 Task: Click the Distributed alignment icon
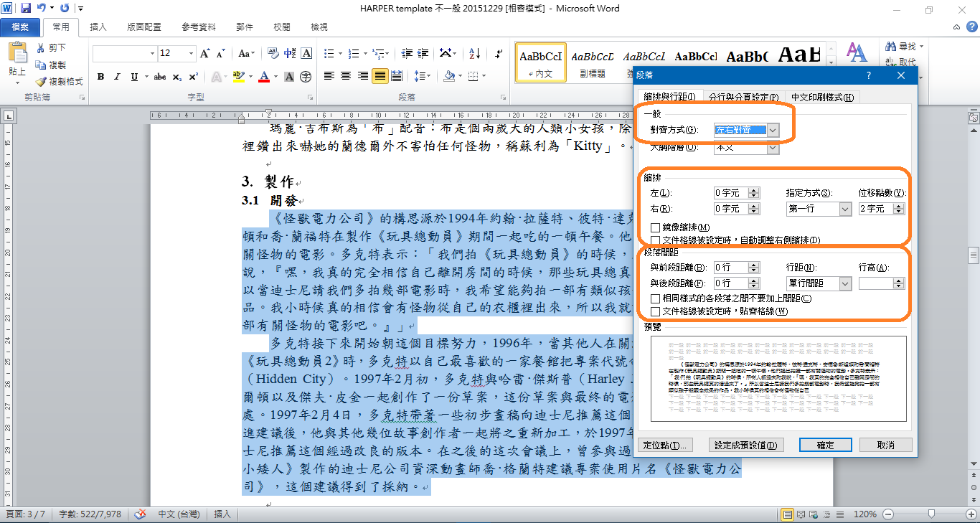(397, 76)
